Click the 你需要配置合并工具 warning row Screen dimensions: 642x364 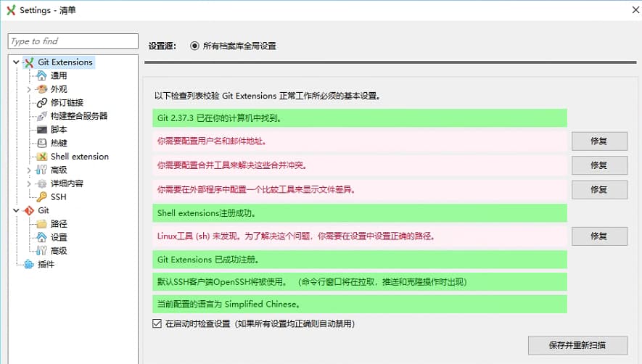point(360,165)
